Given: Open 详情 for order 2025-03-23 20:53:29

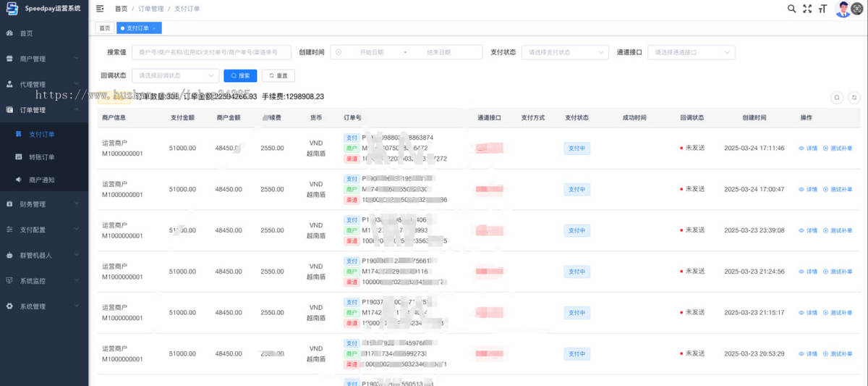Looking at the screenshot, I should click(808, 354).
